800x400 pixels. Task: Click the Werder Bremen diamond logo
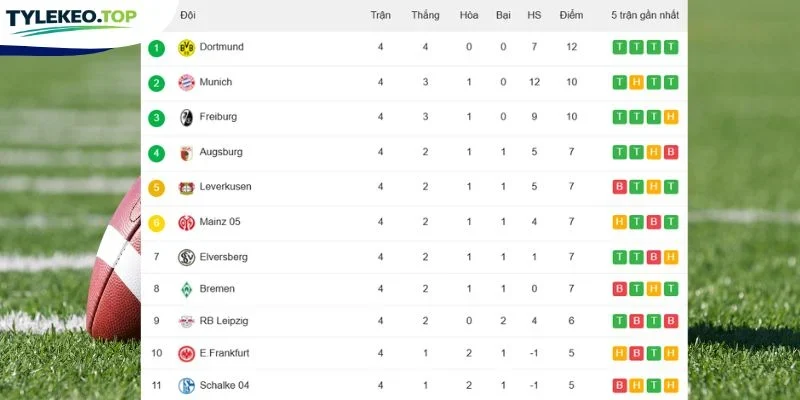click(186, 289)
